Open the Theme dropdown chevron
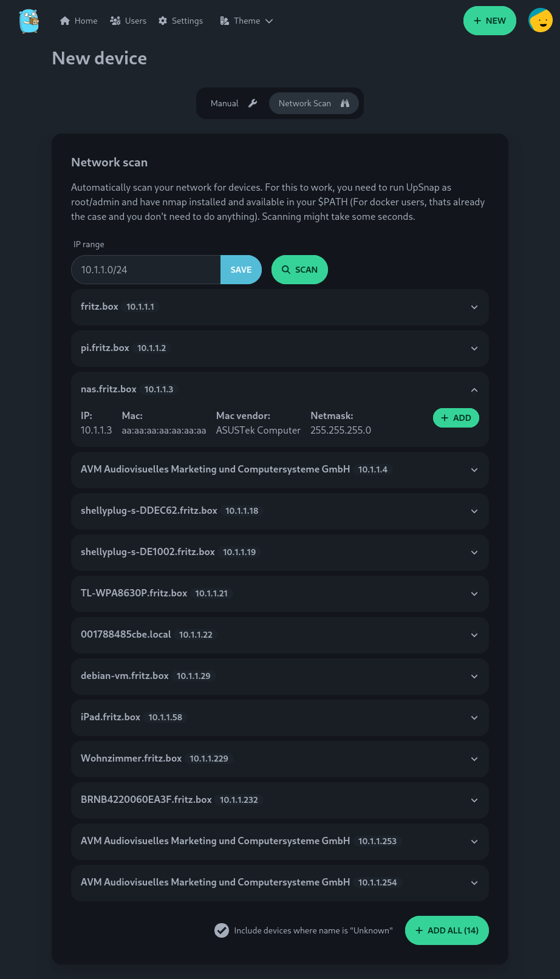Viewport: 560px width, 979px height. click(x=269, y=21)
